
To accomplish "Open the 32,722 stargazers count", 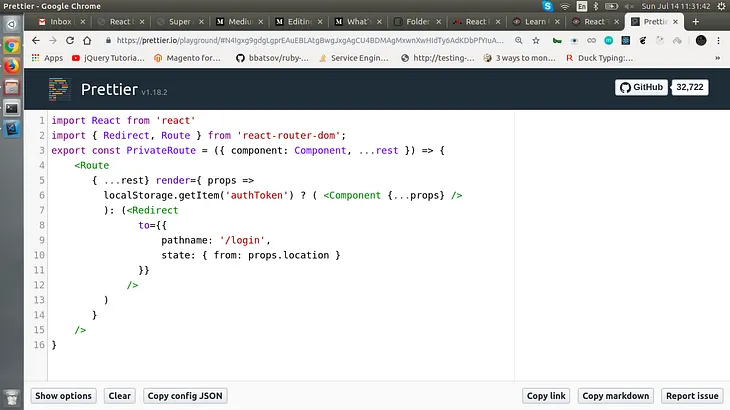I will pyautogui.click(x=690, y=87).
